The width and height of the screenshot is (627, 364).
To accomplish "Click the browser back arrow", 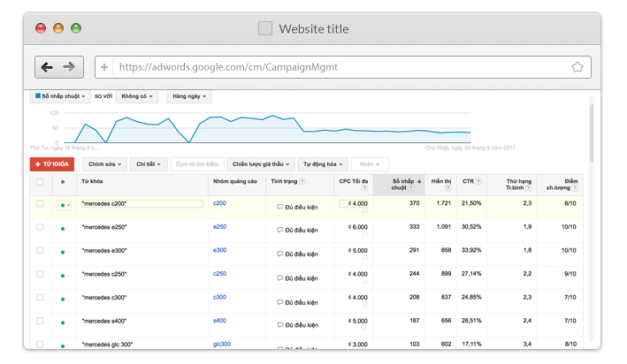I will click(47, 66).
